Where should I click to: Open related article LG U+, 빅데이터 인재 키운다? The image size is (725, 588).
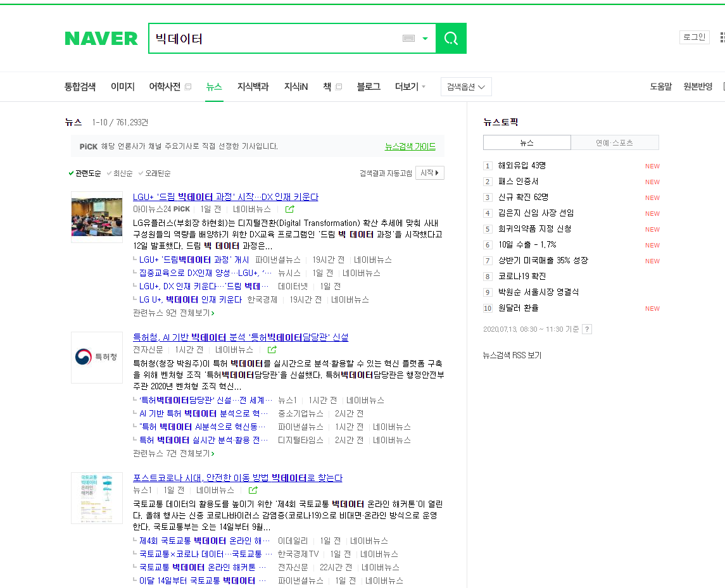(191, 299)
